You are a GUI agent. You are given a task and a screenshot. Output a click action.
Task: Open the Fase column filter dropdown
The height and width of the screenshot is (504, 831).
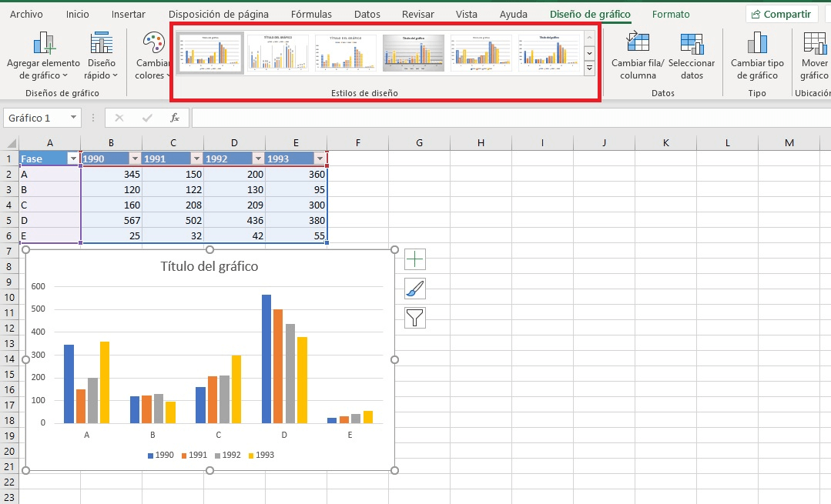pyautogui.click(x=73, y=159)
